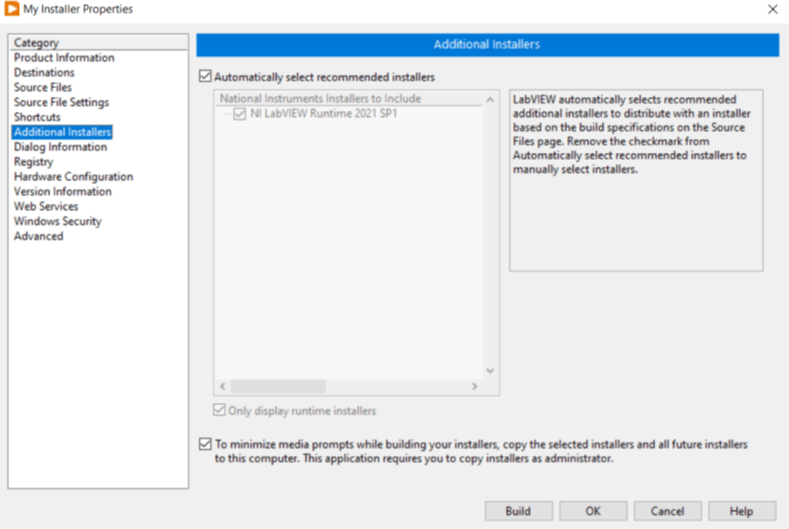
Task: Click installer list scroll up arrow
Action: point(490,100)
